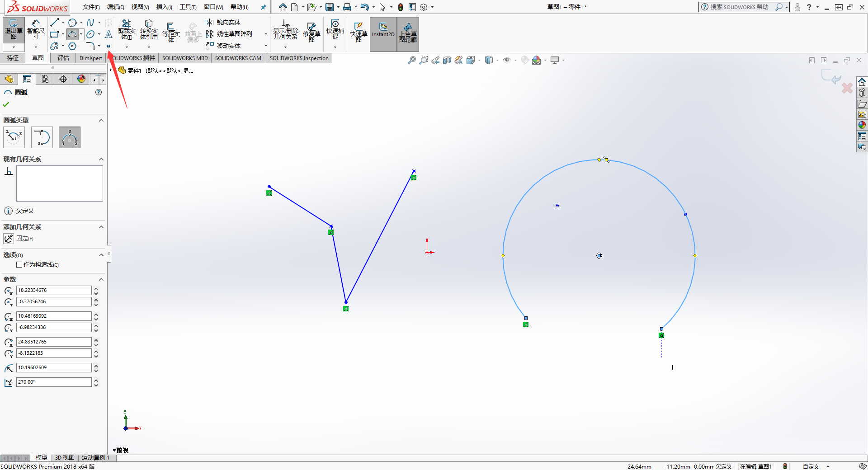Open the Trim Entities dropdown arrow
The width and height of the screenshot is (868, 470).
point(127,47)
